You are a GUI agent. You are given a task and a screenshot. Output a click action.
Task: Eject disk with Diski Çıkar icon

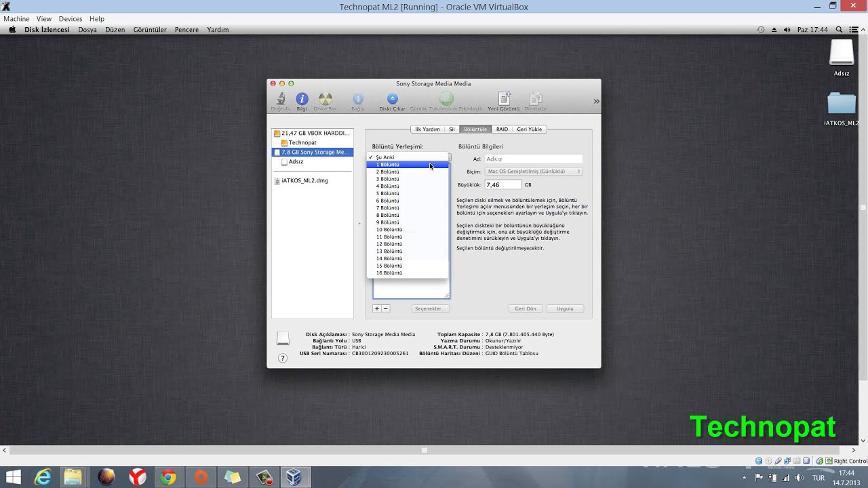point(392,100)
